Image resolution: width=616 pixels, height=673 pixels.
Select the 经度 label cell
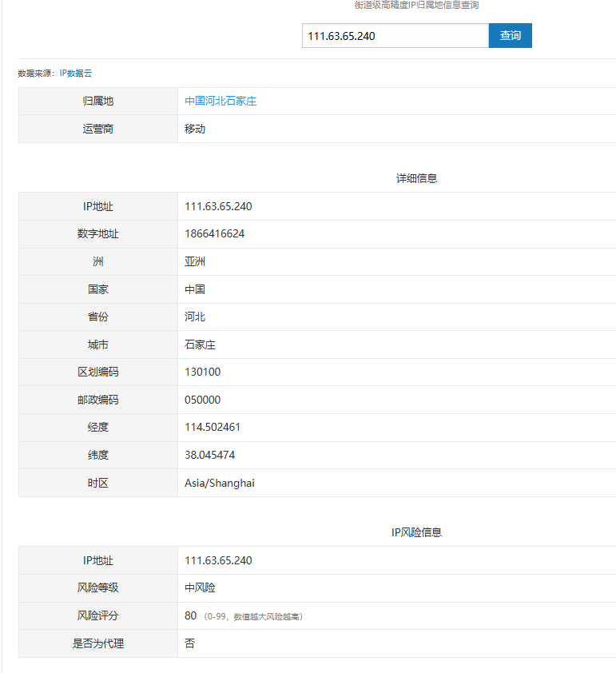(x=98, y=428)
